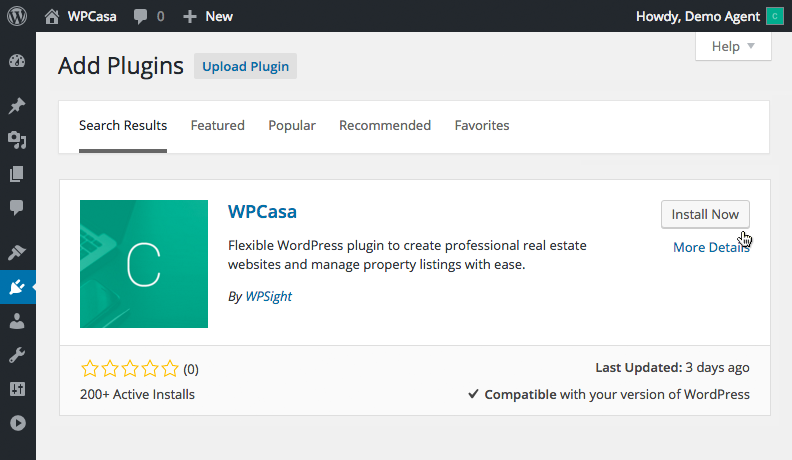This screenshot has height=460, width=792.
Task: Open the Settings sliders icon
Action: click(x=17, y=389)
